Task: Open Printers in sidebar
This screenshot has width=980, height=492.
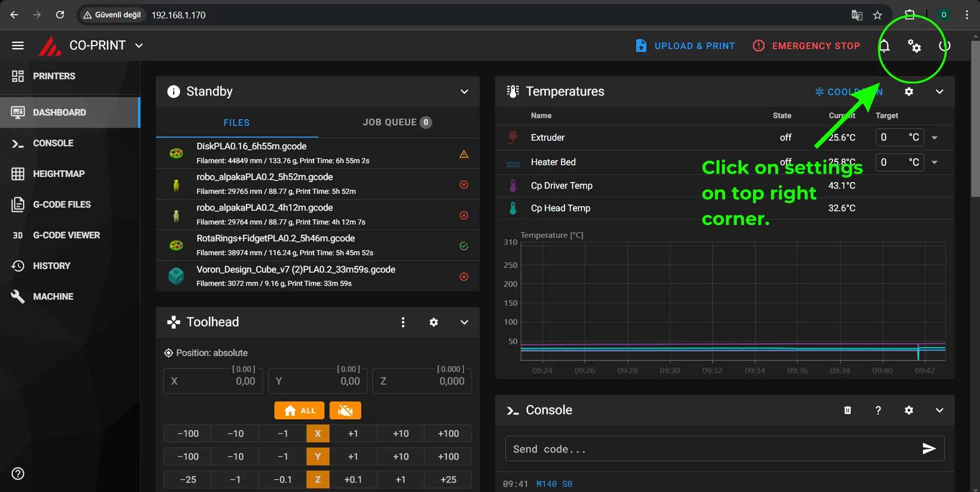Action: click(70, 76)
